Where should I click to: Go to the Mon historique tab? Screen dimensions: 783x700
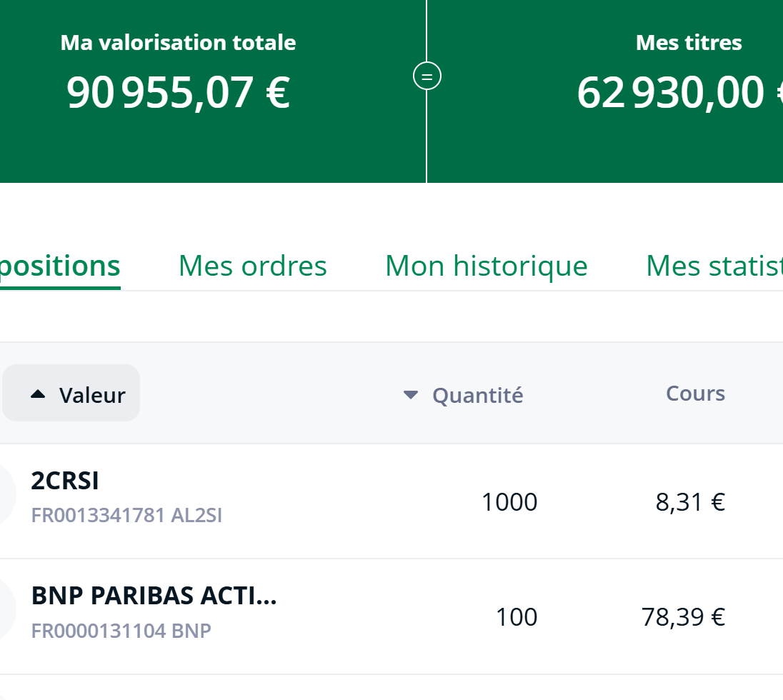[x=486, y=266]
